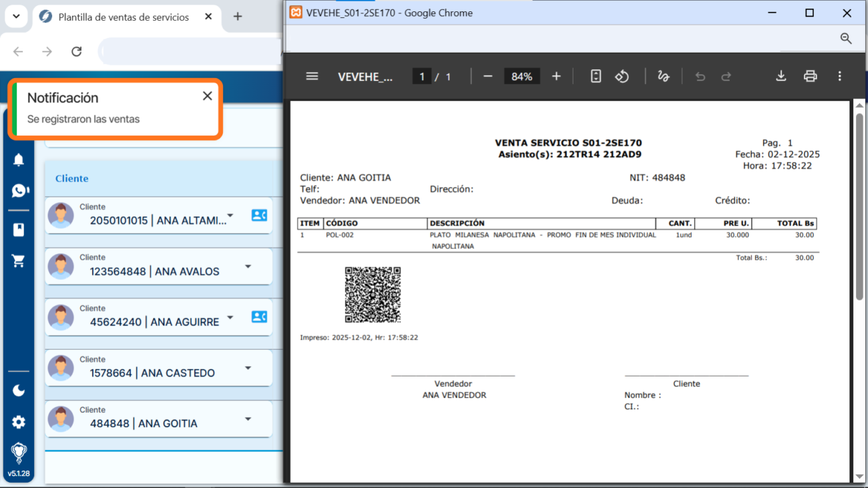Viewport: 868px width, 488px height.
Task: Open contact card for ANA AGUIRRE
Action: click(x=259, y=317)
